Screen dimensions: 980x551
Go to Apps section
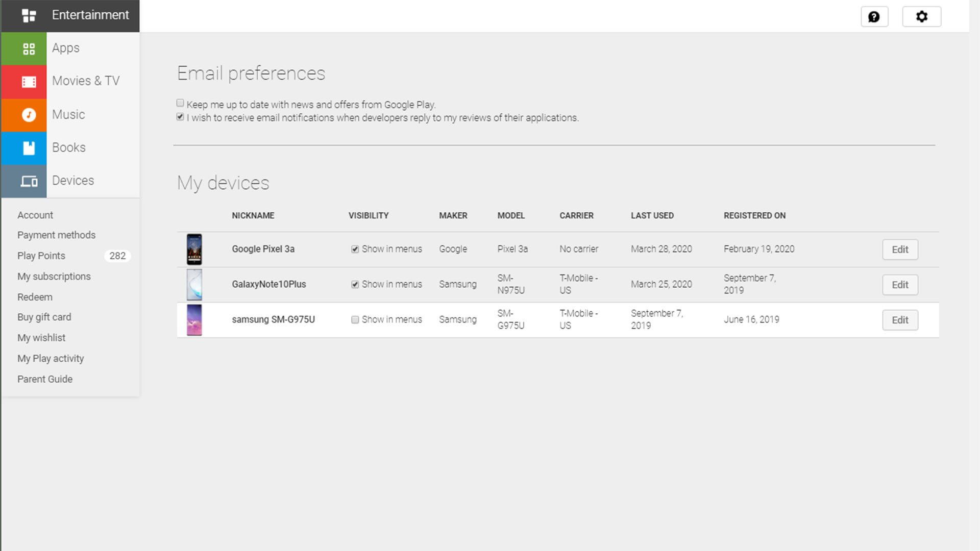(66, 48)
